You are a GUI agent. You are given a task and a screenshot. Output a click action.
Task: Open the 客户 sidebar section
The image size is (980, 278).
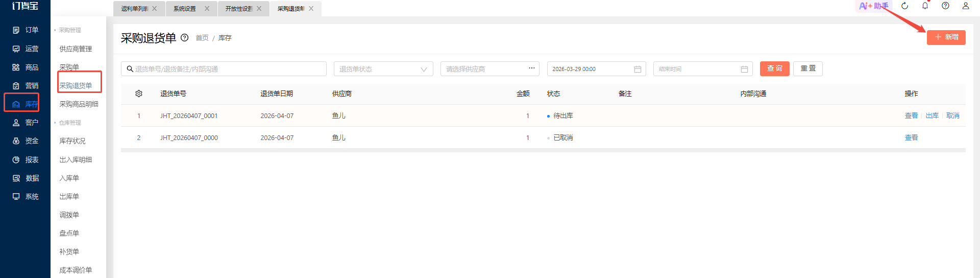[x=25, y=123]
